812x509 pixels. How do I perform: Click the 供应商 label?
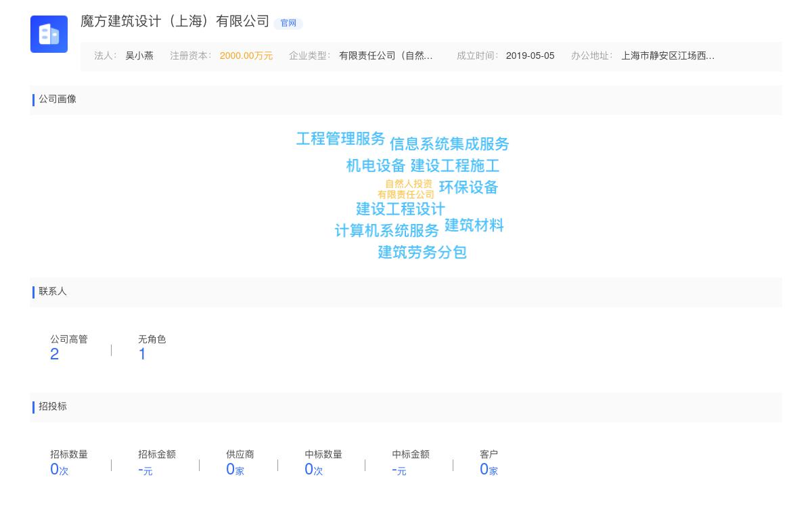point(240,455)
